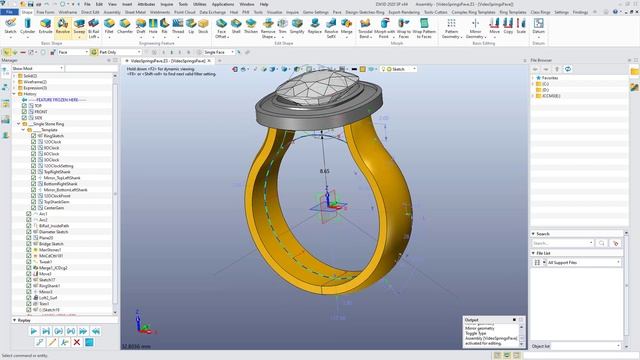Open the Edit menu

click(x=99, y=4)
